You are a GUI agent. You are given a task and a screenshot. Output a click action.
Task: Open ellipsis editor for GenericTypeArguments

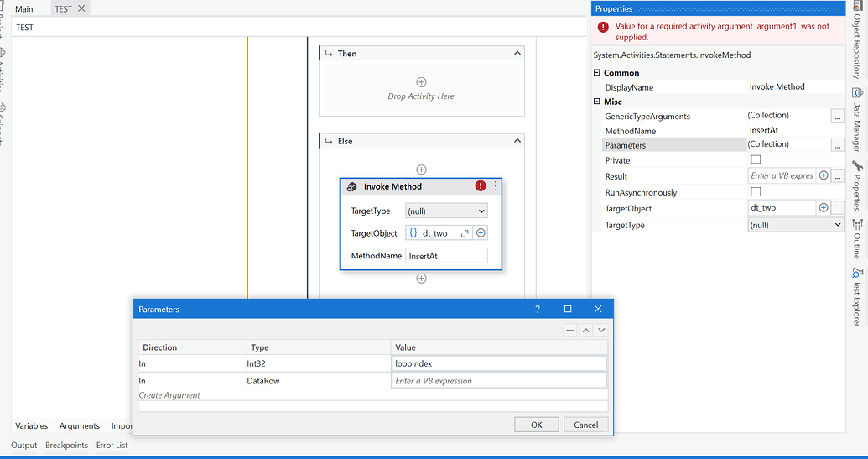tap(838, 116)
